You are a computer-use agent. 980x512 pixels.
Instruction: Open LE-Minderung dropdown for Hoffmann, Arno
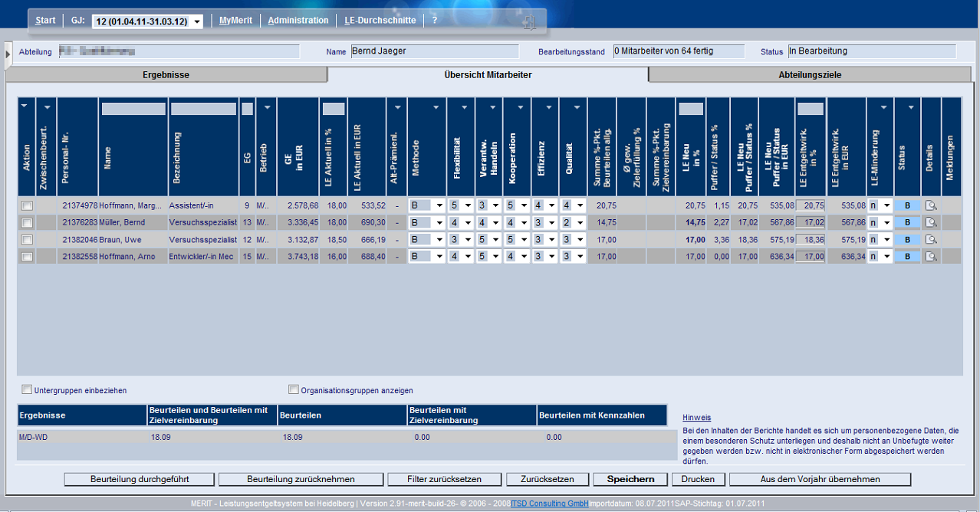pyautogui.click(x=886, y=257)
